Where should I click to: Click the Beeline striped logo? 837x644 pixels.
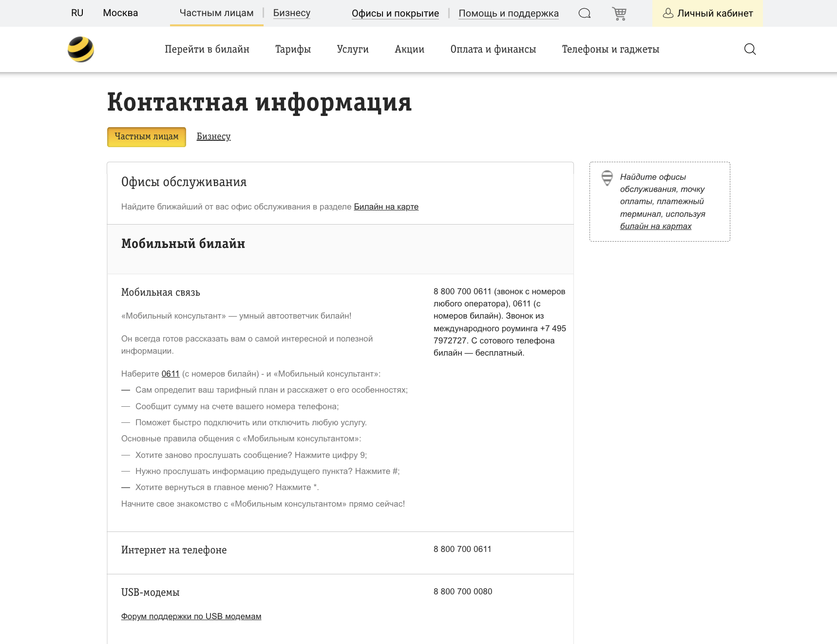(81, 49)
